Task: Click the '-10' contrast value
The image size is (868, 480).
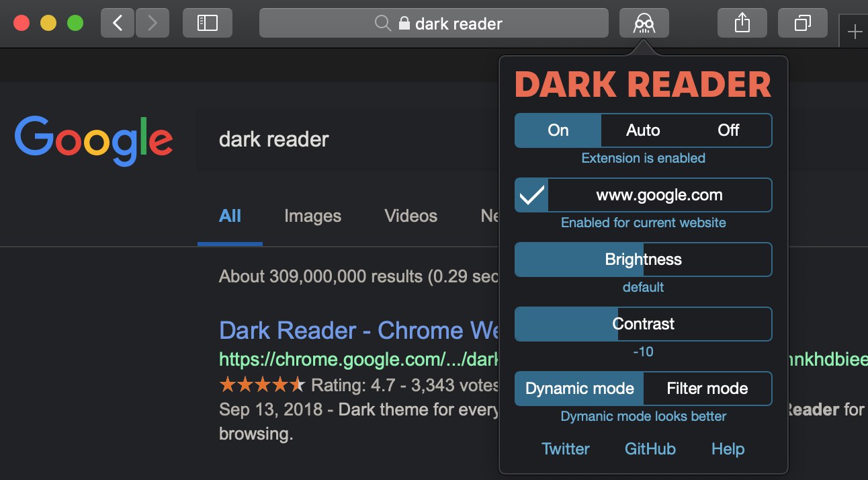Action: coord(643,352)
